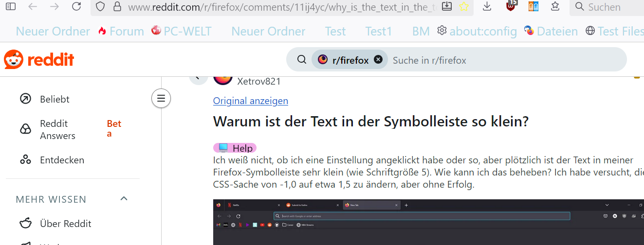Open tracking protection shield icon

coord(100,6)
